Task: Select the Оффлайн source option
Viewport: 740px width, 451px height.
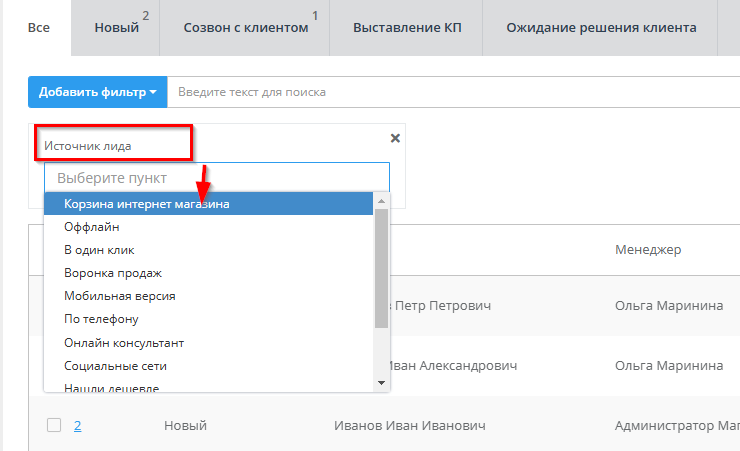Action: coord(92,227)
